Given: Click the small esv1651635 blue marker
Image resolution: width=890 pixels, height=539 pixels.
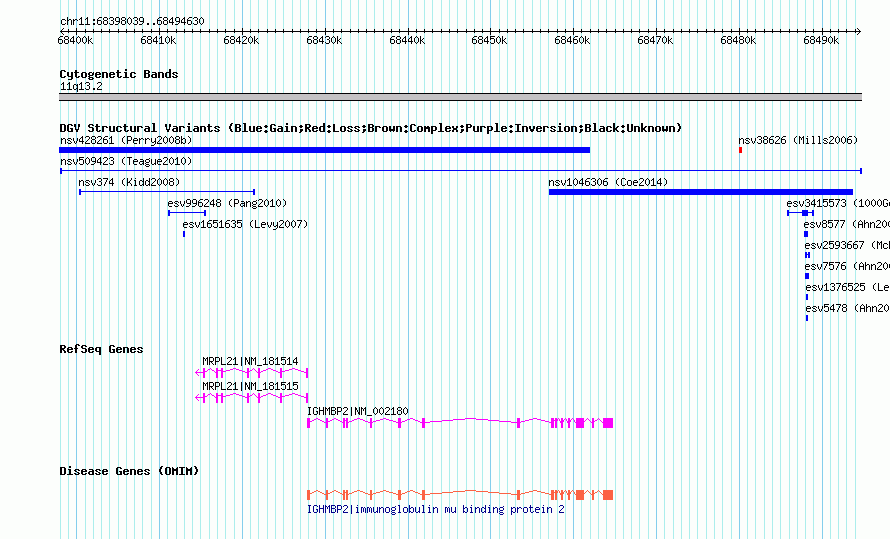Looking at the screenshot, I should tap(184, 234).
